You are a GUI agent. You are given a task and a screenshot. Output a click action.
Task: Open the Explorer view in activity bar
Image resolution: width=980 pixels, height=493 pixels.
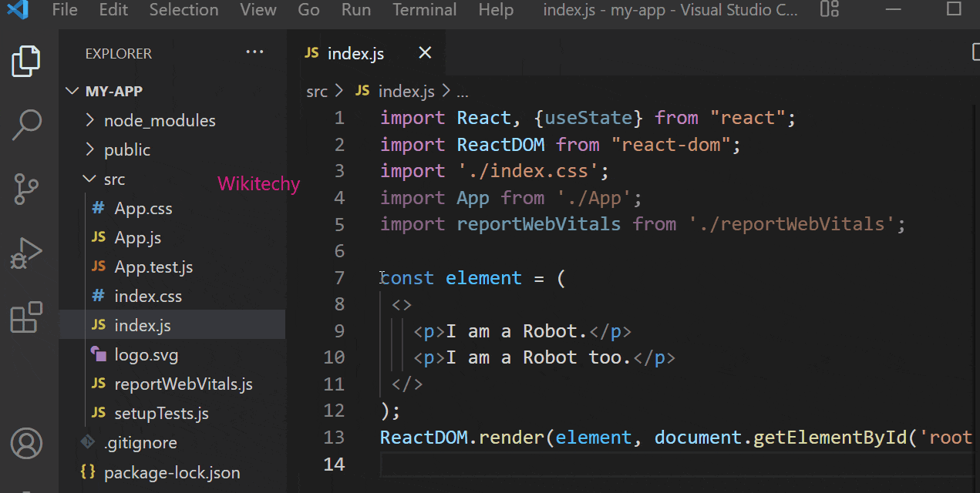pos(26,62)
